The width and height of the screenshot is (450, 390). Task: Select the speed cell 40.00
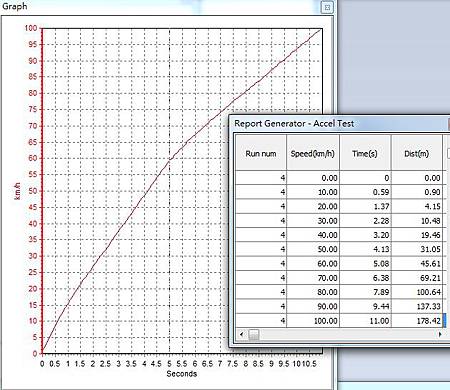coord(313,235)
